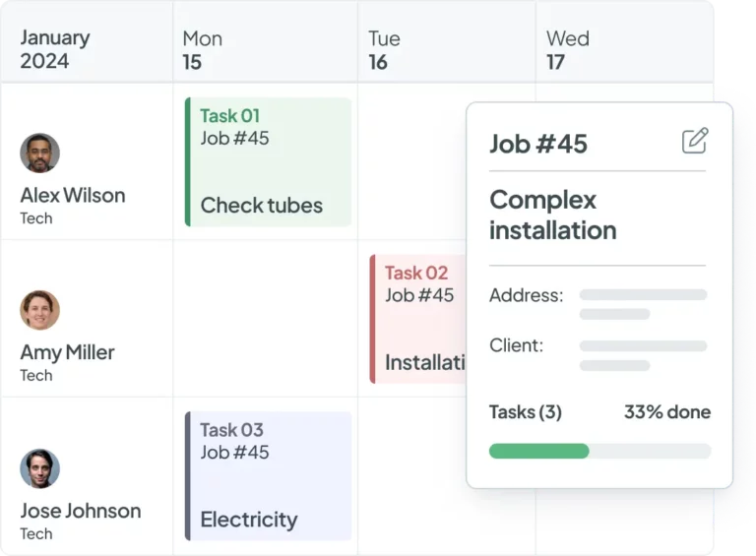
Task: Open Task 01 Check tubes card
Action: coord(268,162)
